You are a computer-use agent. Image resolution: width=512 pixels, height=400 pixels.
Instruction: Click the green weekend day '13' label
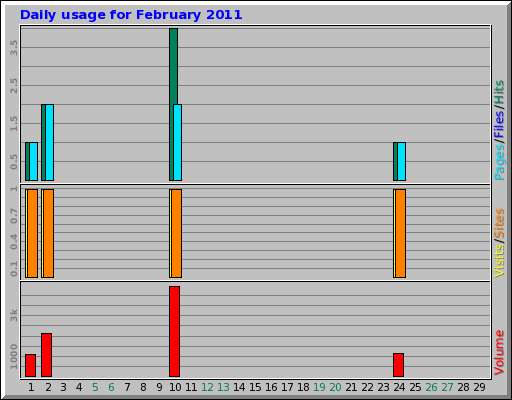pyautogui.click(x=223, y=387)
